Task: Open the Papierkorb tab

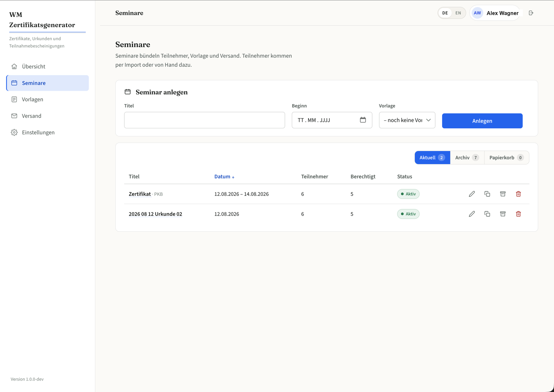Action: (507, 157)
